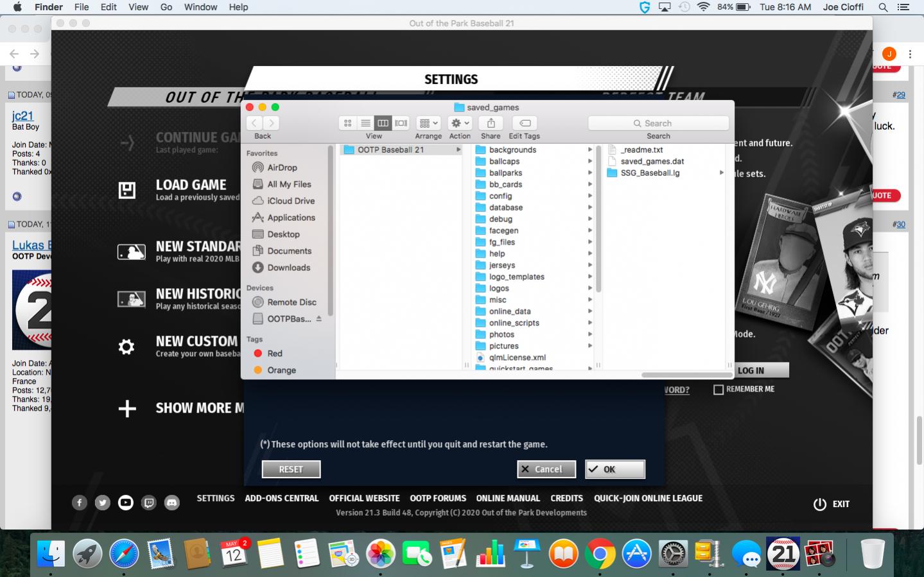Exit the game via EXIT
Image resolution: width=924 pixels, height=577 pixels.
point(832,504)
